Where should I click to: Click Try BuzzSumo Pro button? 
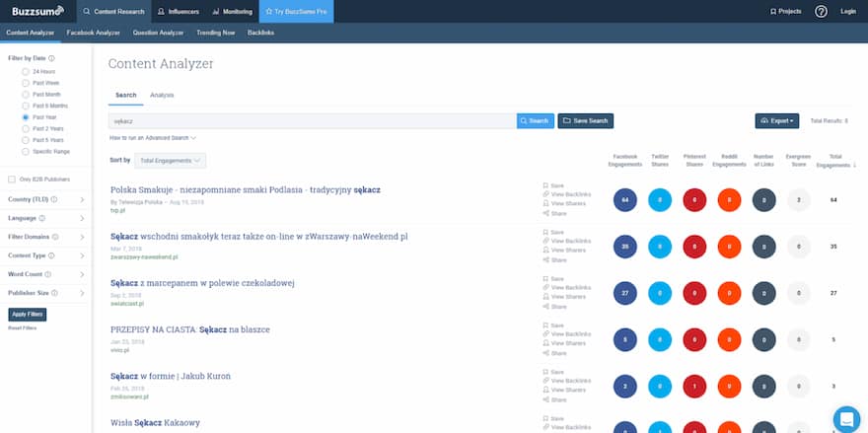(296, 11)
